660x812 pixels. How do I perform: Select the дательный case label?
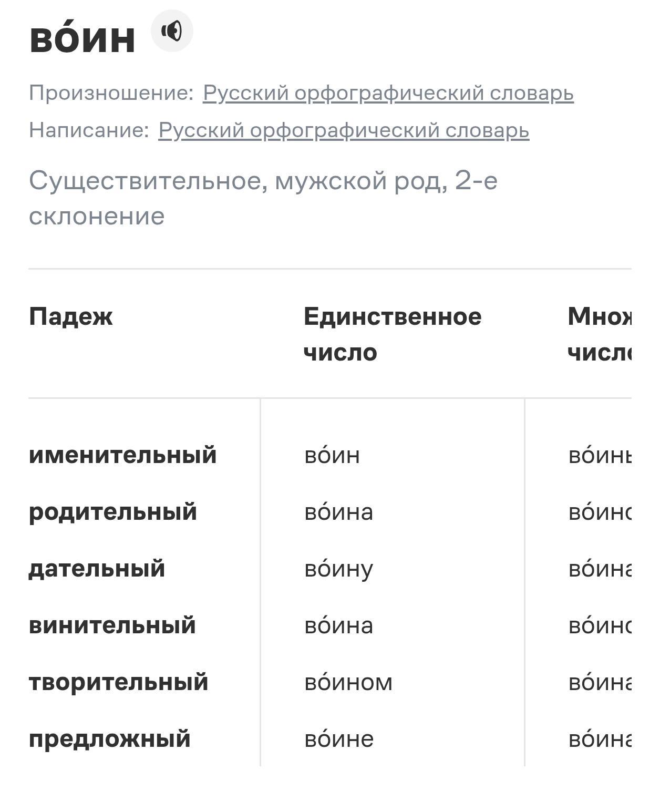point(97,568)
